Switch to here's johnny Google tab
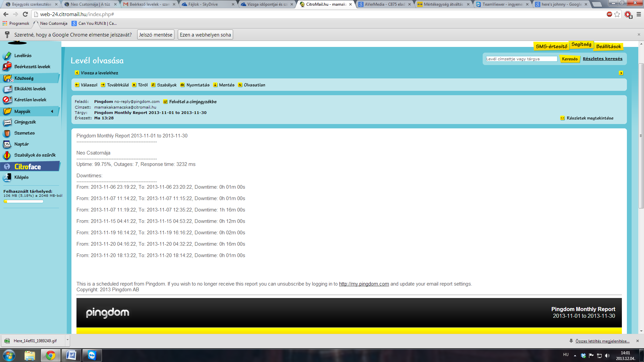The image size is (644, 362). point(561,4)
